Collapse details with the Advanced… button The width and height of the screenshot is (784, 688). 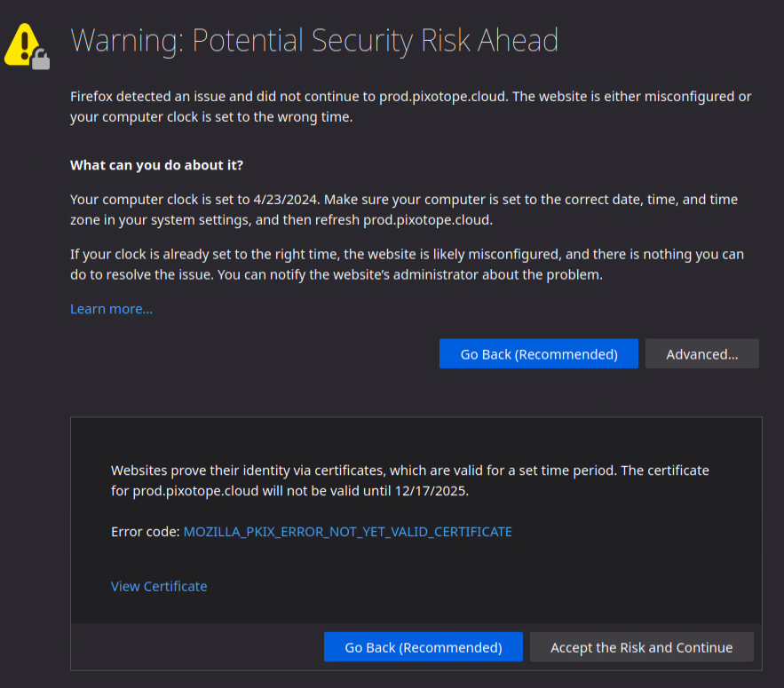pyautogui.click(x=701, y=353)
